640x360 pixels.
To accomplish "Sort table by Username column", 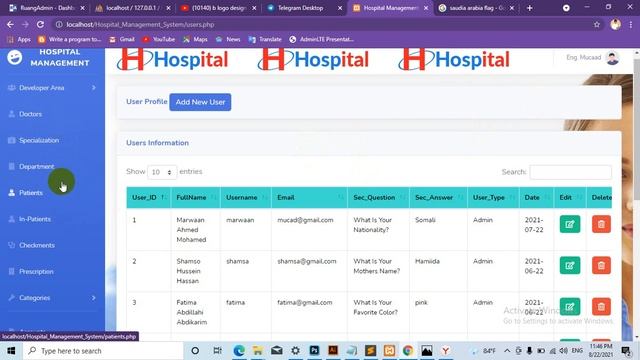I will pos(246,198).
